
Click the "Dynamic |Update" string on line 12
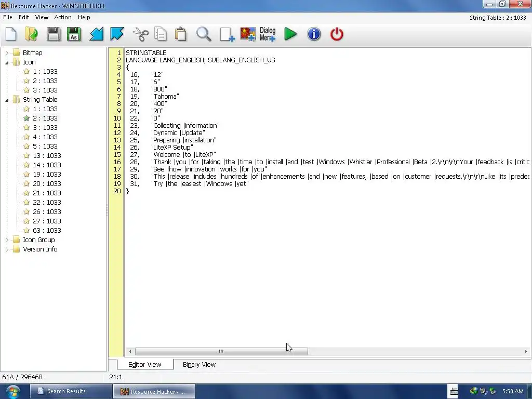click(x=178, y=132)
